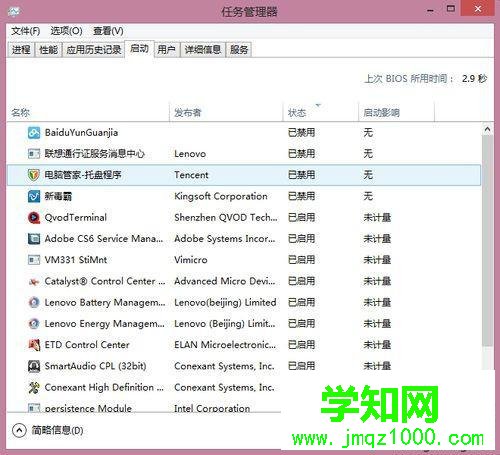The image size is (500, 455).
Task: Minimize the Task Manager window
Action: [x=430, y=10]
